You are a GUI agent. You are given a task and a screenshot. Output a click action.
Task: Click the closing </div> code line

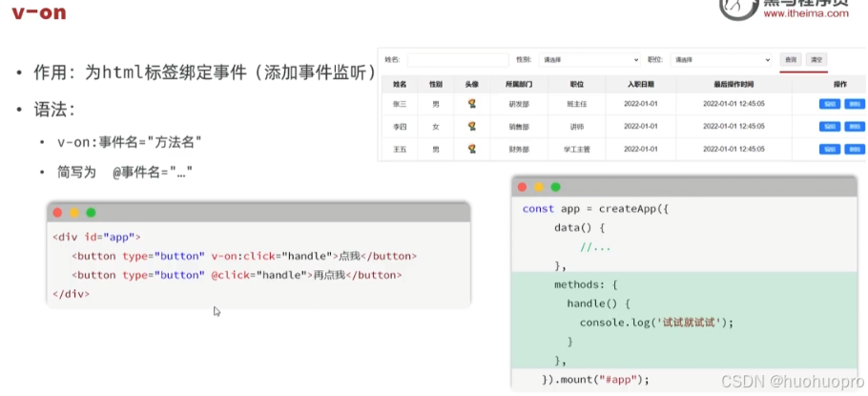(x=71, y=294)
